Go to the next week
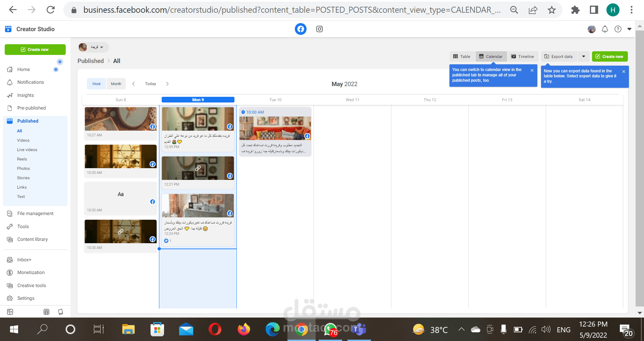This screenshot has height=341, width=644. [167, 84]
